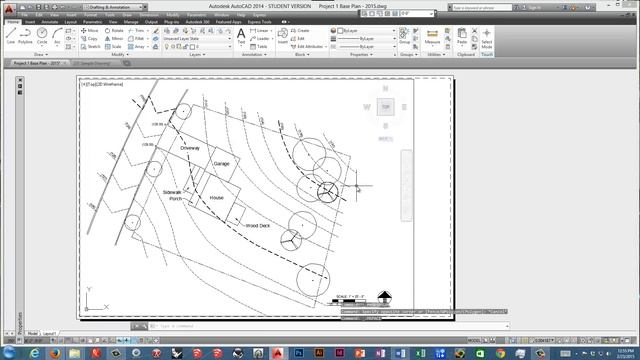Select the Line drawing tool
Screen dimensions: 640x360
11,36
